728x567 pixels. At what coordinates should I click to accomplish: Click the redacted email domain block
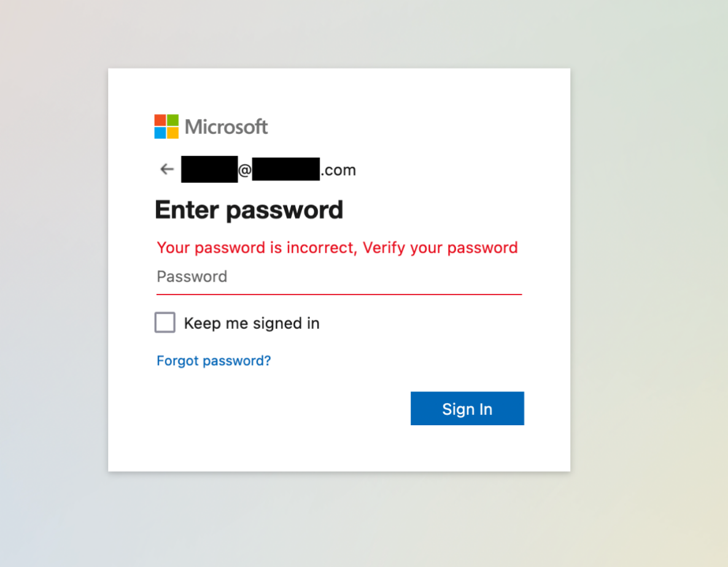(285, 170)
